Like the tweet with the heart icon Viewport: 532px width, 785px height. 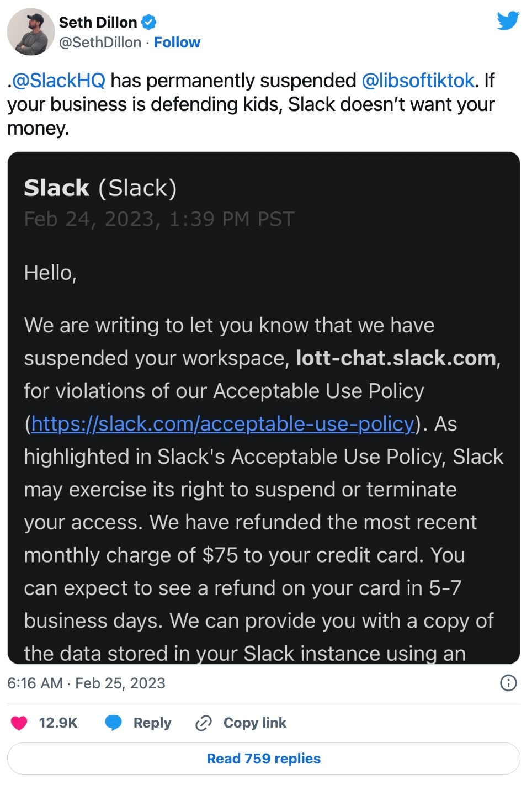tap(19, 723)
